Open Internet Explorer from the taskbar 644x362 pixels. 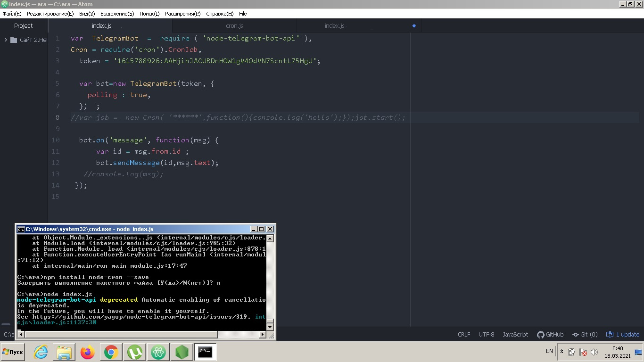[41, 352]
